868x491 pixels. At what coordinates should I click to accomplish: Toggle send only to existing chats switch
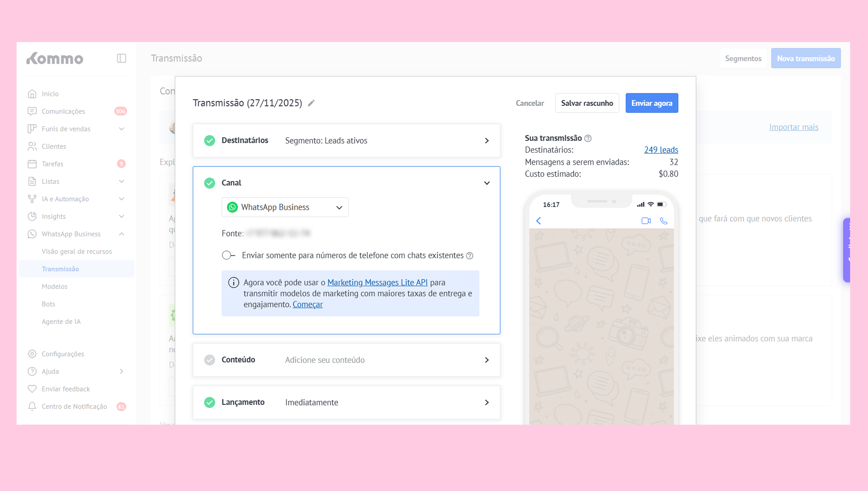click(228, 255)
